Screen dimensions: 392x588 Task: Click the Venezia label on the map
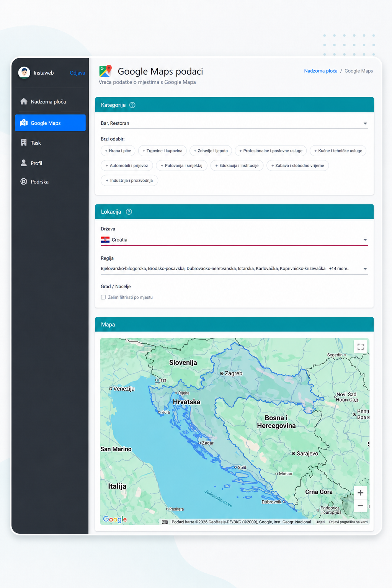pyautogui.click(x=124, y=389)
